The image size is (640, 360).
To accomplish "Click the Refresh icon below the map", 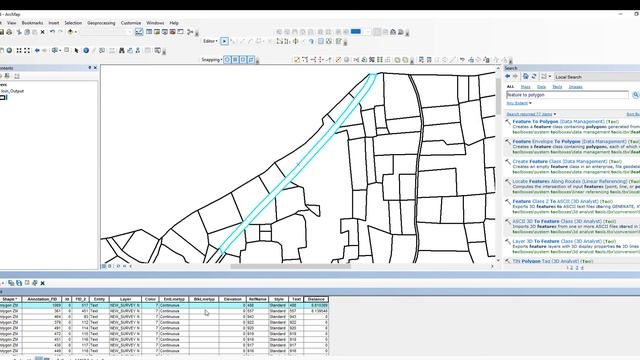I will pos(118,266).
